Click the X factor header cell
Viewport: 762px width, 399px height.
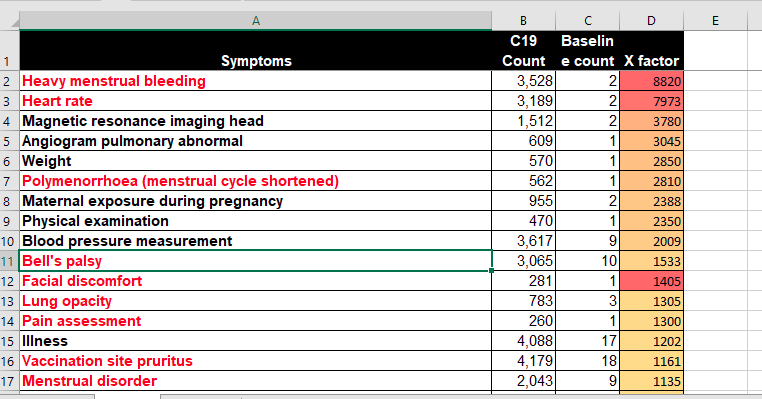pos(651,51)
